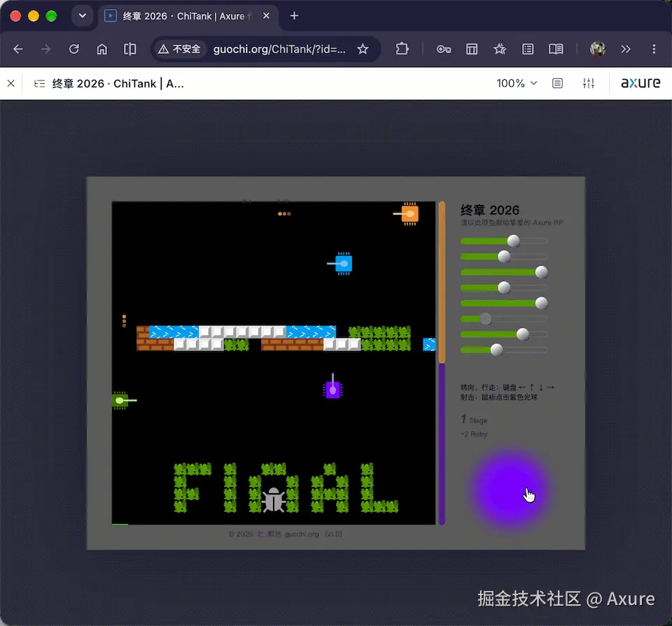Click the favorites star toolbar icon
Screen dimensions: 672x626
pos(500,49)
